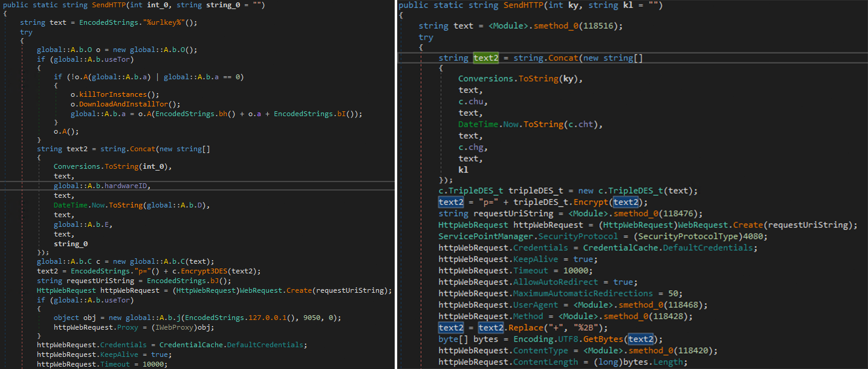
Task: Click the 'httpWebRequest.ContentLength' assignment line
Action: tap(563, 362)
